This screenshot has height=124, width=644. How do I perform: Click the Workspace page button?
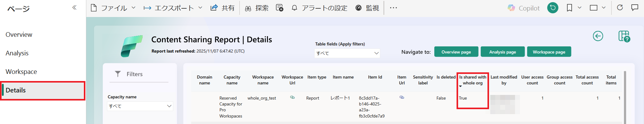(549, 52)
